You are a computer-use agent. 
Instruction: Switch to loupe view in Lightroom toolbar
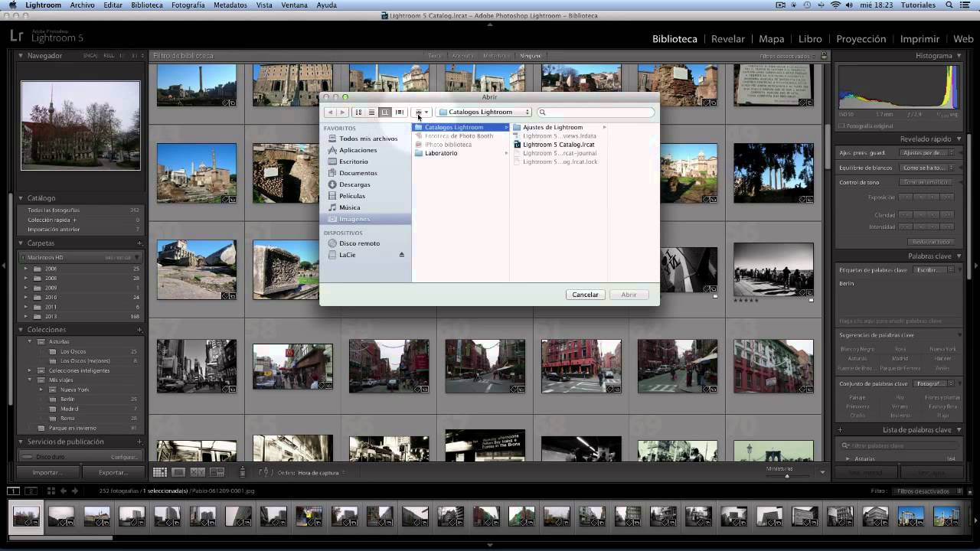[x=178, y=472]
